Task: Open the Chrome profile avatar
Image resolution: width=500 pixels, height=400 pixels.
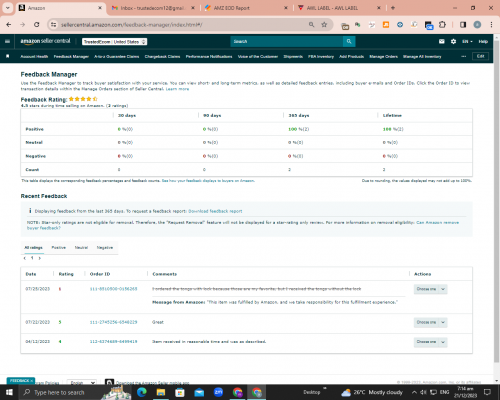Action: pos(477,25)
